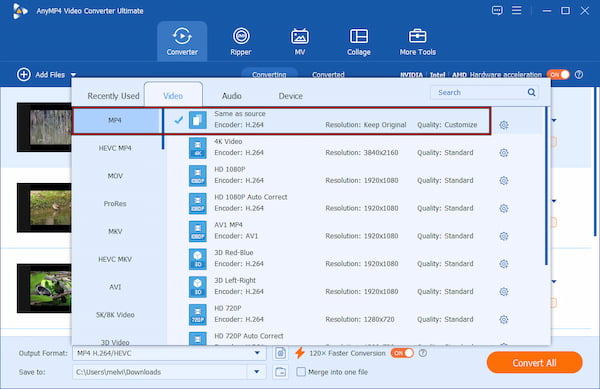This screenshot has height=389, width=600.
Task: Select MP4 format category
Action: 116,120
